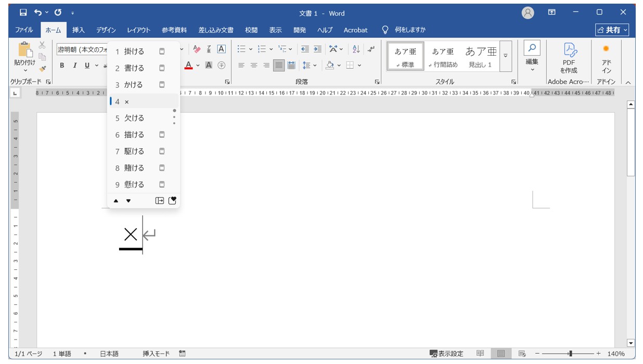Open ribbon display options icon
This screenshot has height=364, width=643.
(552, 12)
